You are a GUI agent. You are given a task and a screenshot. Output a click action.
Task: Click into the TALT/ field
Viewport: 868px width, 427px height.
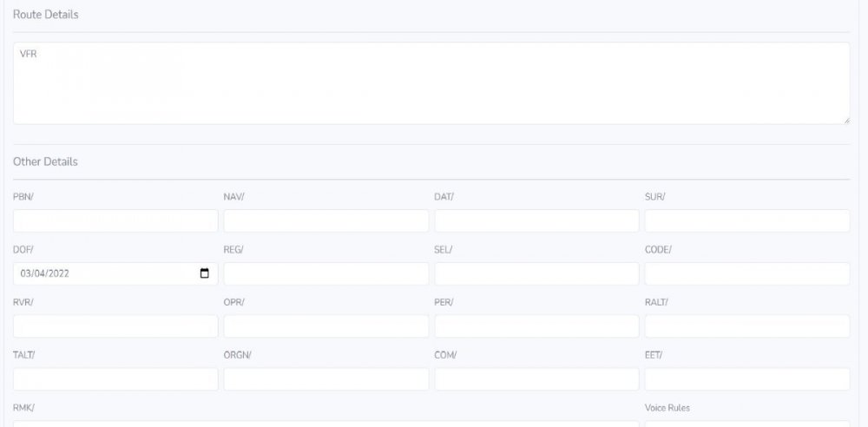[x=115, y=379]
